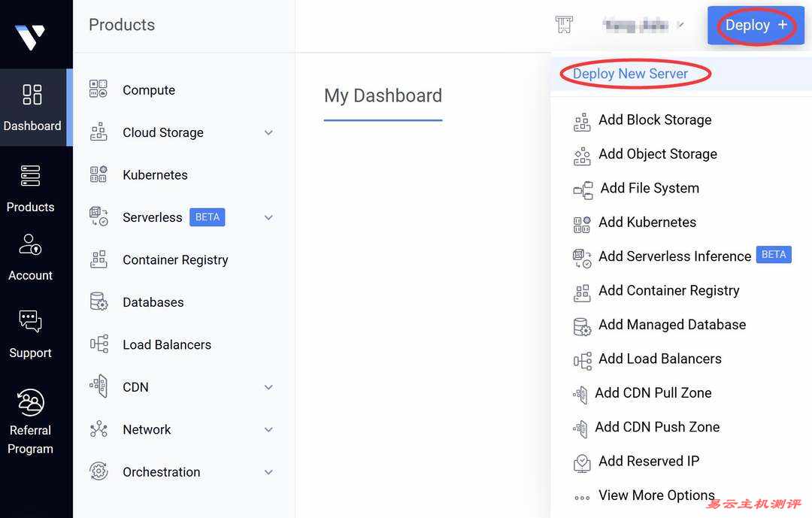Click the Add Reserved IP icon
812x518 pixels.
[581, 462]
